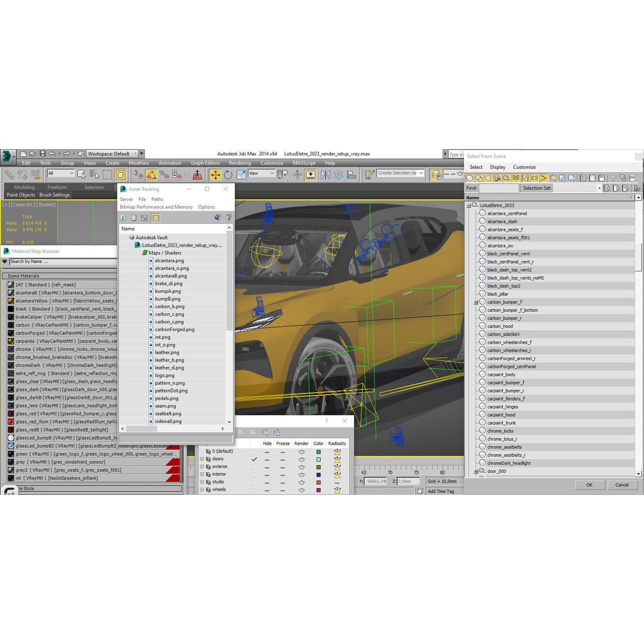Click the Mirror tool icon
Viewport: 644px width, 644px height.
326,175
